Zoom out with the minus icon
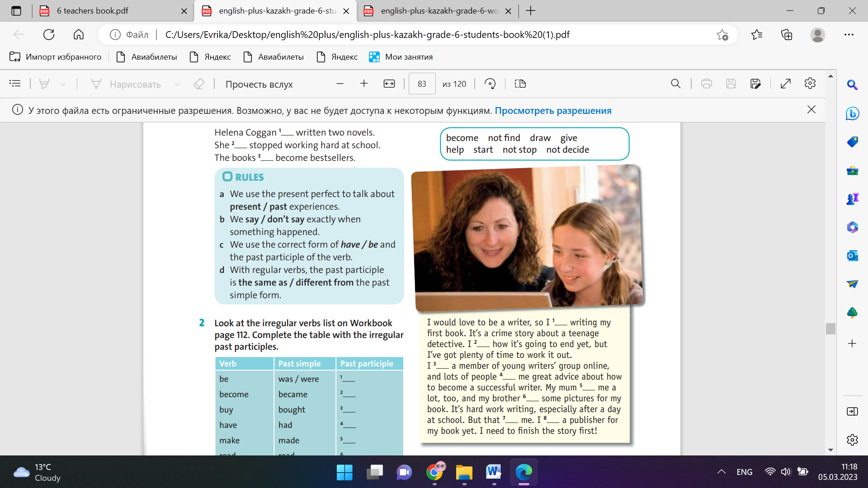 coord(340,84)
